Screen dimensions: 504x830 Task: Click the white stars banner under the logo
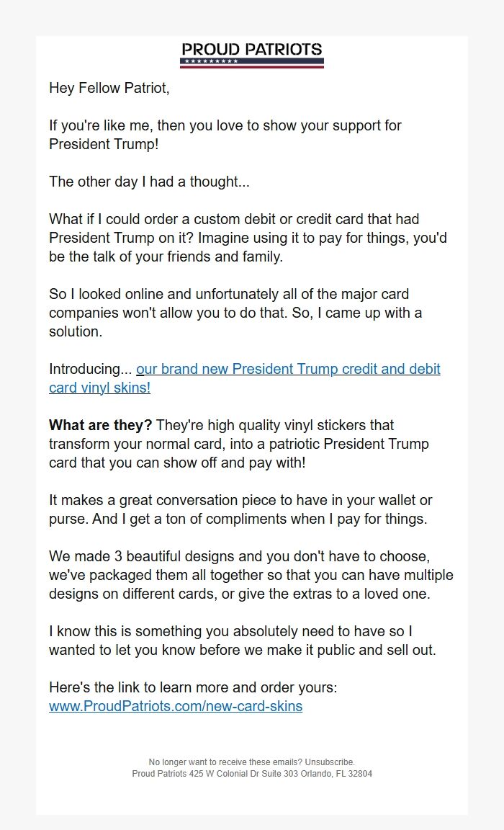(x=210, y=62)
